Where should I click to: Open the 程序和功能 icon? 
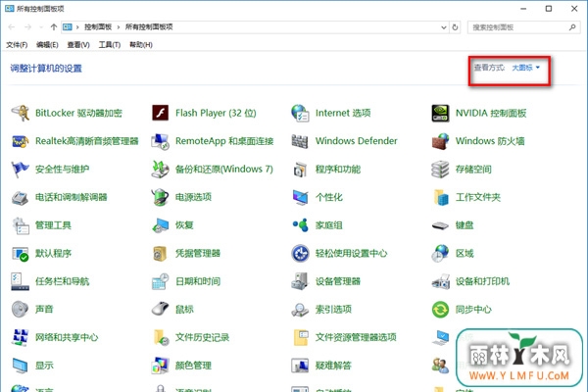300,170
